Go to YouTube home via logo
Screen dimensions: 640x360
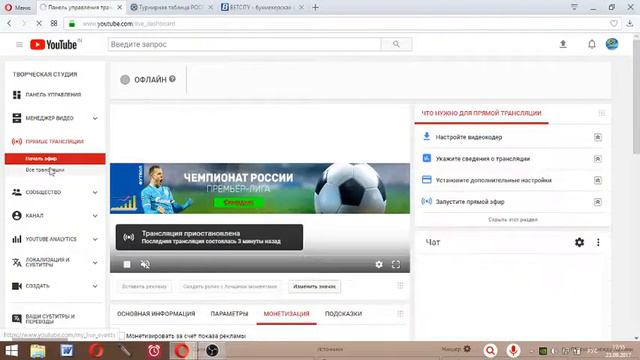(53, 44)
